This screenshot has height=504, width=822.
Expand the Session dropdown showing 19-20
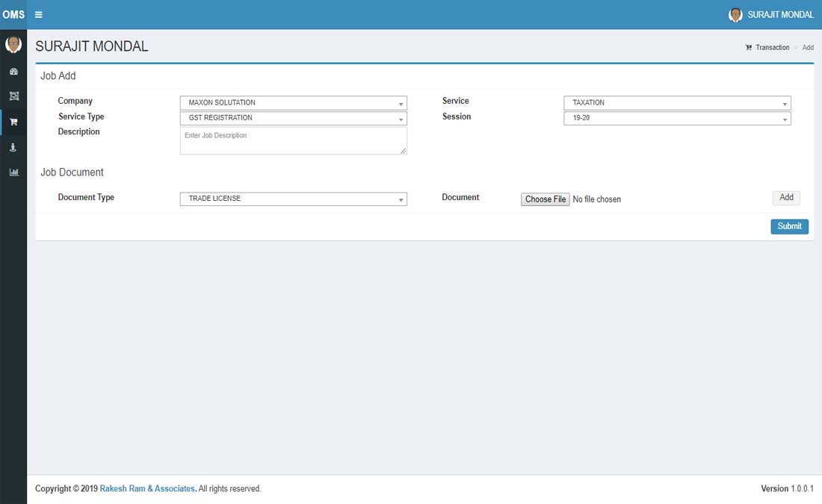pos(677,118)
